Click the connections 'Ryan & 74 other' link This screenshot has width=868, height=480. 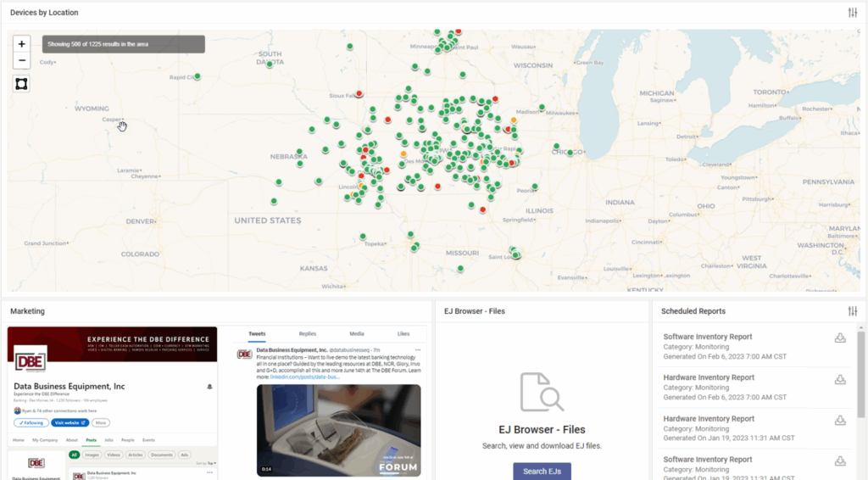click(x=58, y=410)
